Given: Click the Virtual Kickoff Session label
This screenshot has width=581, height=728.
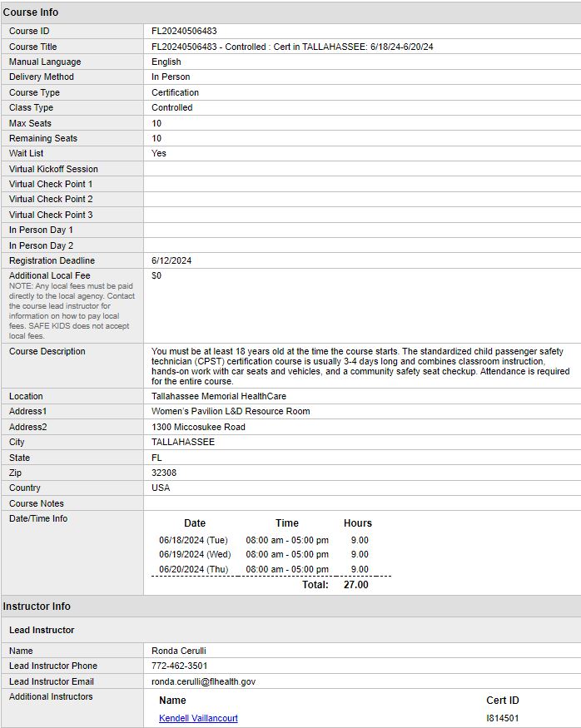Looking at the screenshot, I should 53,169.
